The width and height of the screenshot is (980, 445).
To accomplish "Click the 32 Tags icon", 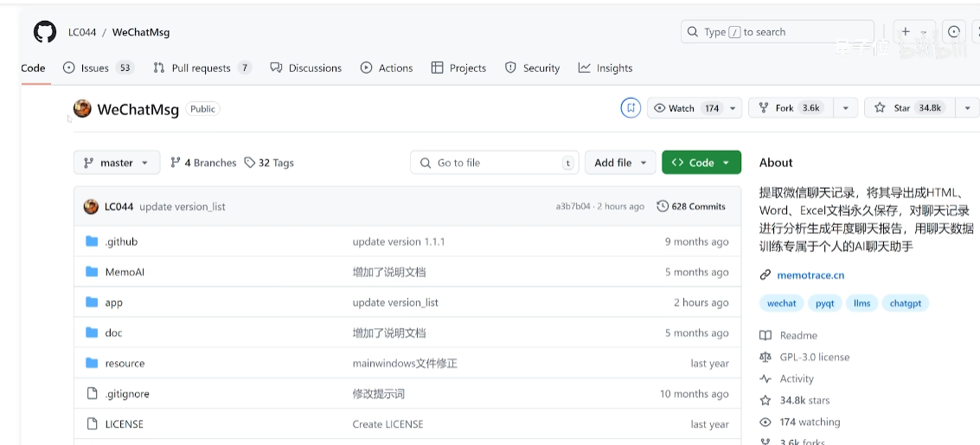I will [x=250, y=163].
